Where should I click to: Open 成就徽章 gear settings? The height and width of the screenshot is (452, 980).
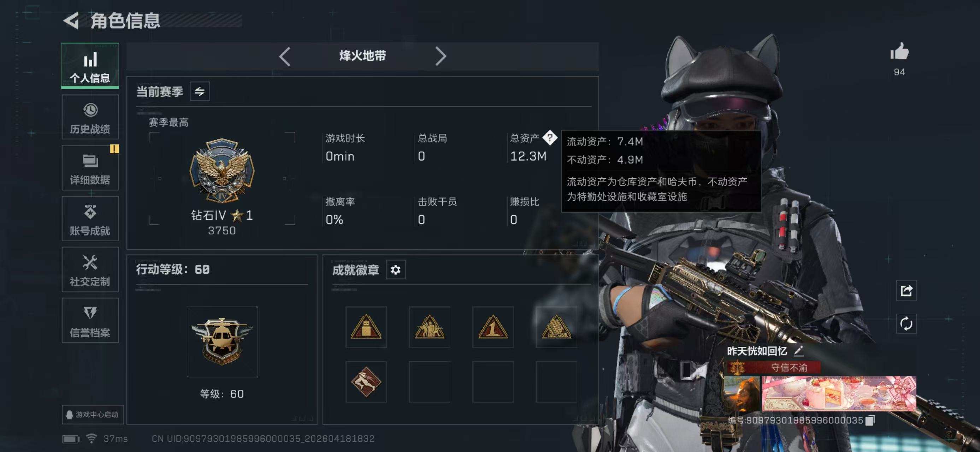396,269
